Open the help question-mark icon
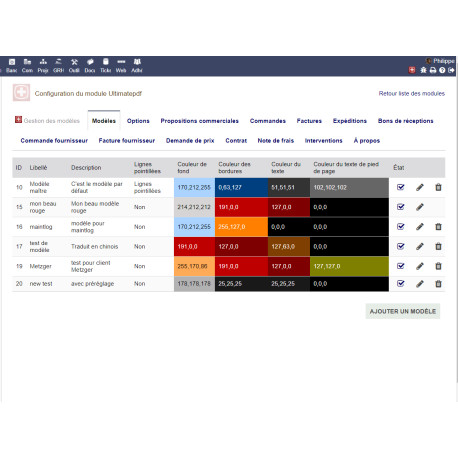 (442, 70)
